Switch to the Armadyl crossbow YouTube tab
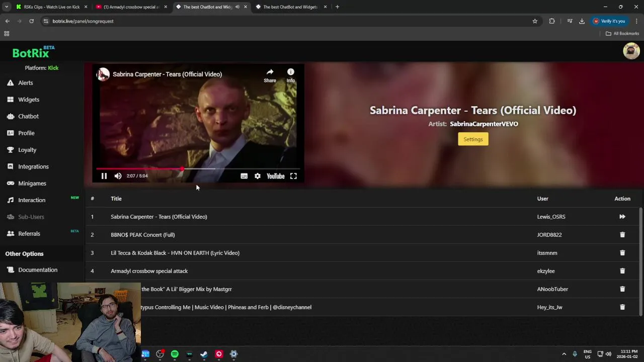 [x=132, y=7]
